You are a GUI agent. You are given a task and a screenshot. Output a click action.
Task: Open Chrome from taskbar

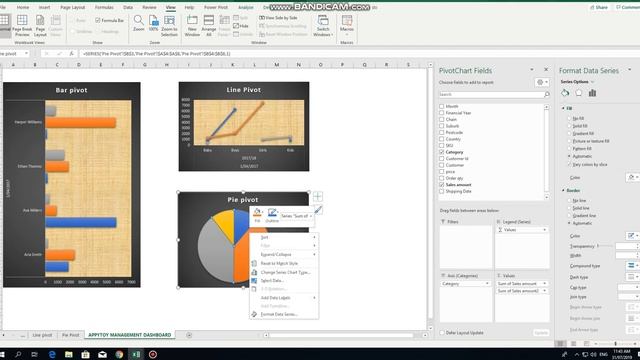119,354
